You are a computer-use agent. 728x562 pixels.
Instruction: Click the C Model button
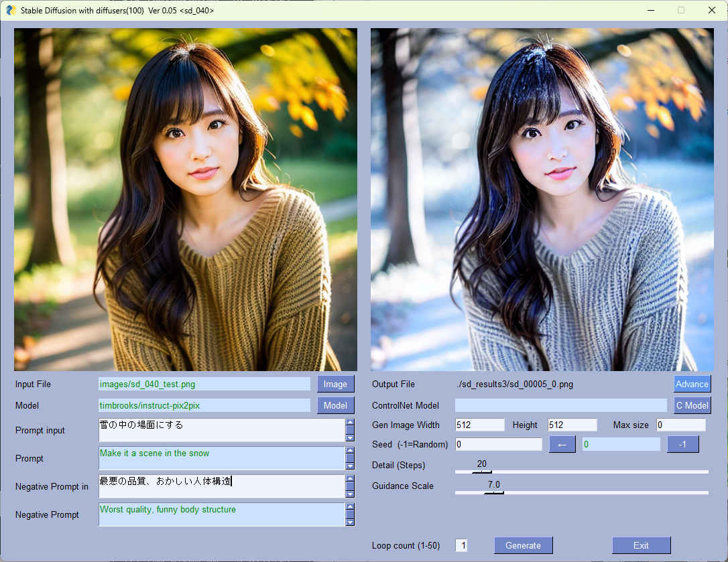tap(692, 405)
